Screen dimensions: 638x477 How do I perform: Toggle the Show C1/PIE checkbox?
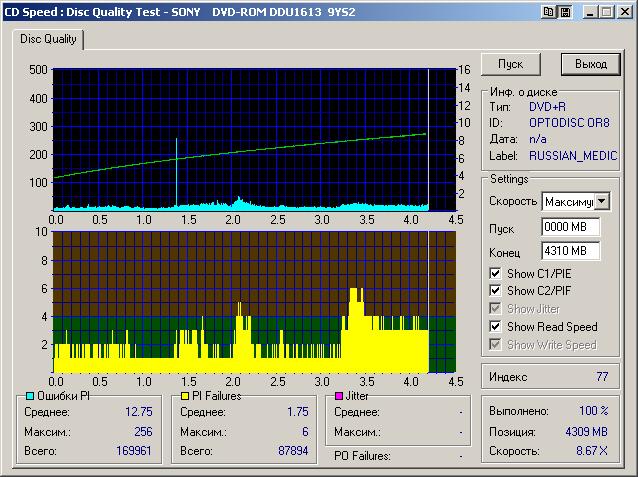[495, 273]
